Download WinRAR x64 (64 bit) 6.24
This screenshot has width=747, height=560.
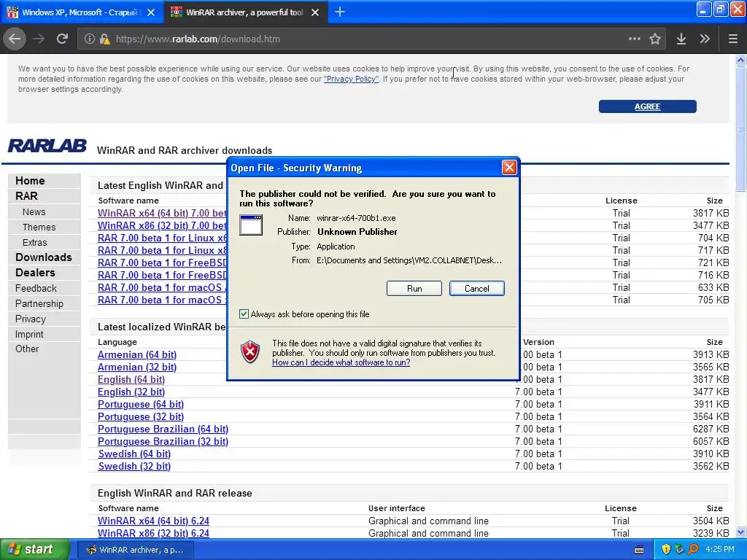coord(153,521)
